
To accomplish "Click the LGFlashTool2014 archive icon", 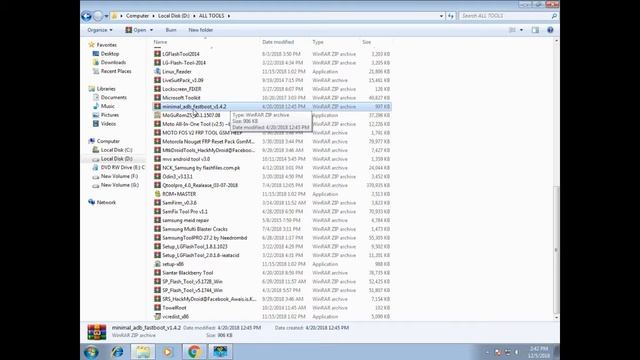I will (x=157, y=53).
